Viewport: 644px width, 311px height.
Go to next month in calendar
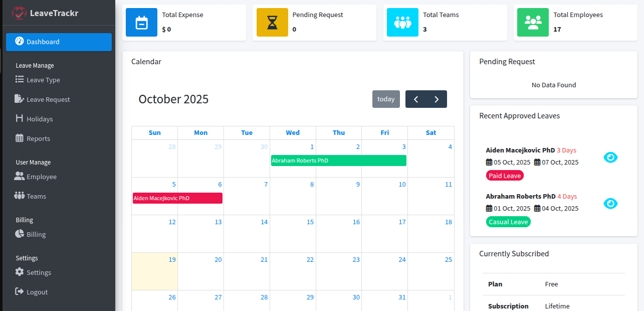pos(437,99)
